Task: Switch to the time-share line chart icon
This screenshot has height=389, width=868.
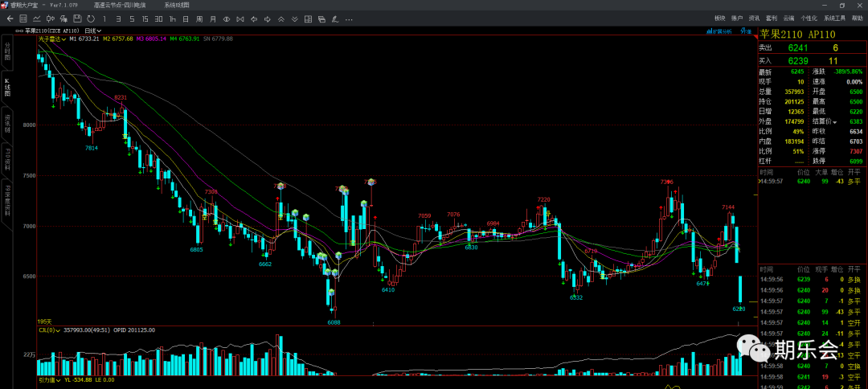Action: 36,18
